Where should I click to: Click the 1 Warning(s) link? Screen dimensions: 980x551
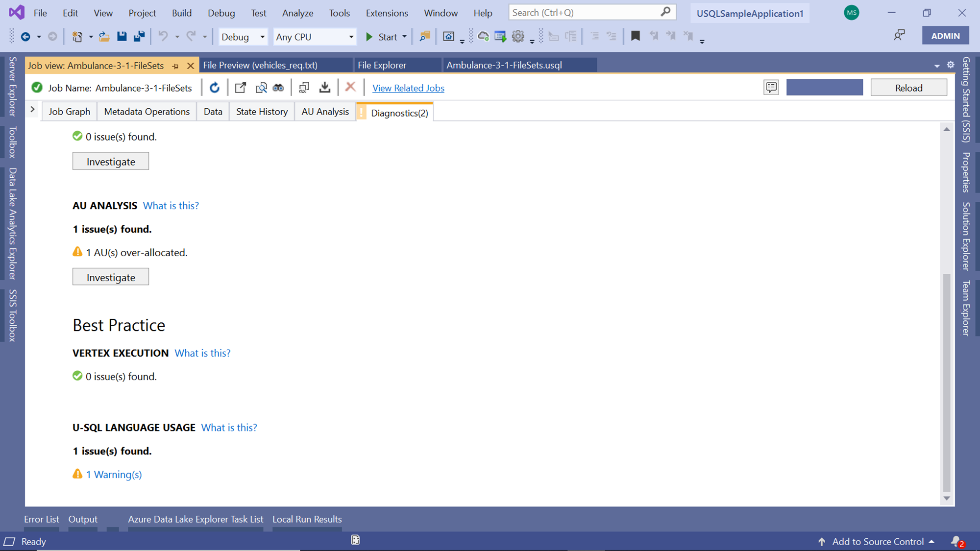pos(114,474)
